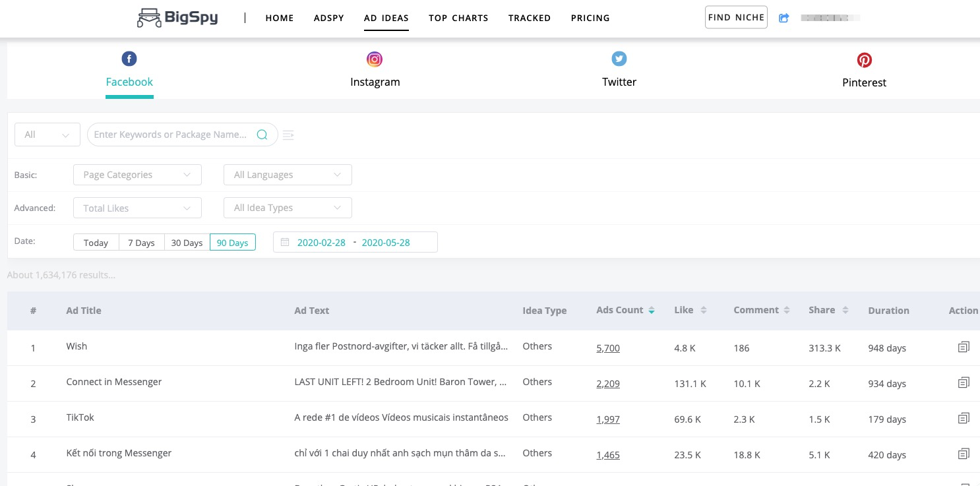The height and width of the screenshot is (486, 980).
Task: Select the 7 Days date range
Action: point(141,243)
